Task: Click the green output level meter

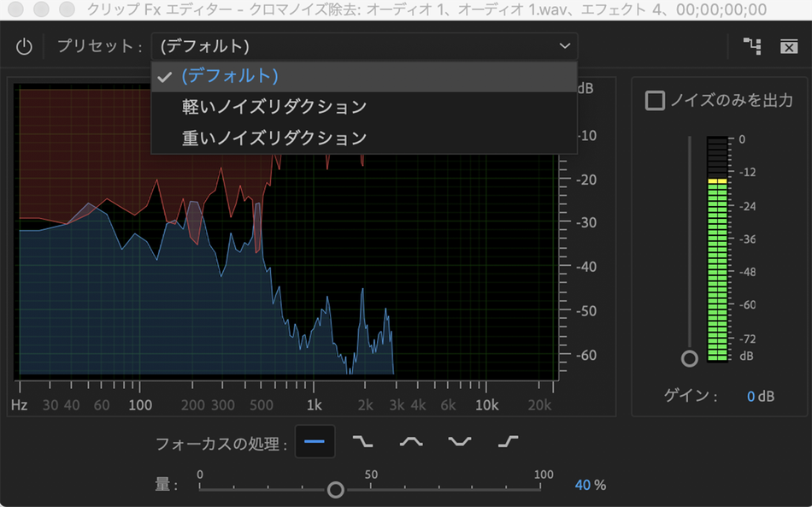Action: (717, 249)
